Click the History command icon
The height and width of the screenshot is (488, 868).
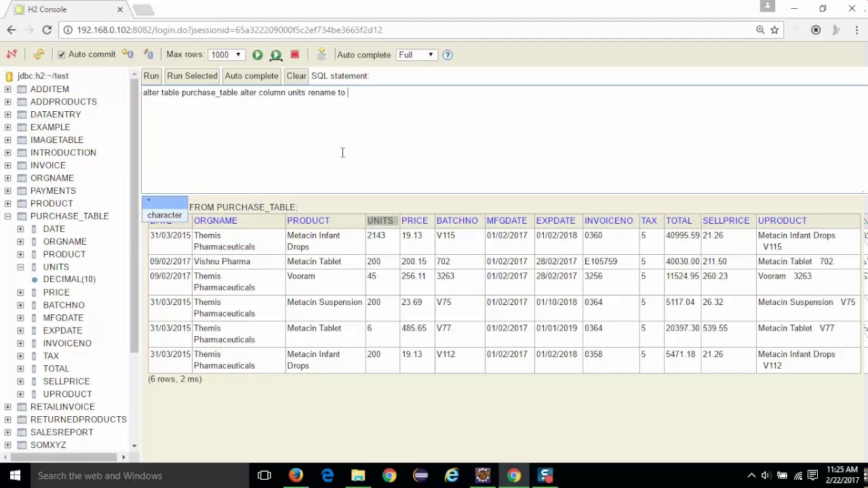point(322,55)
